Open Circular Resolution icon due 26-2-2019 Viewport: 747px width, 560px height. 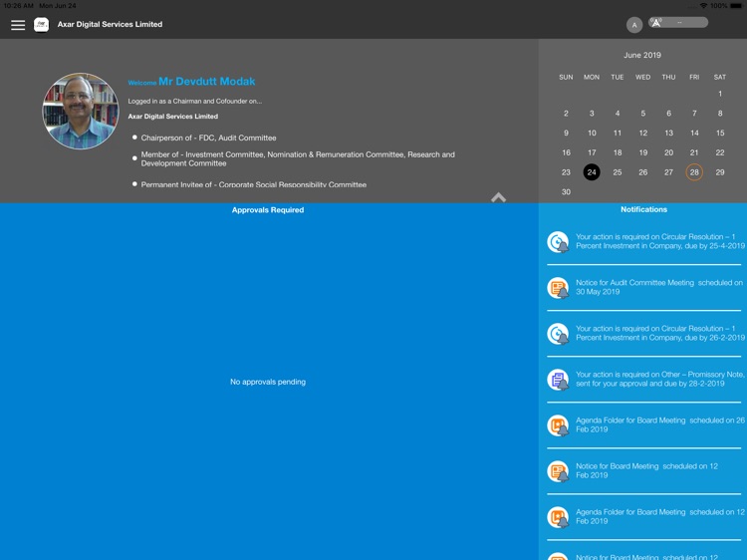pos(558,334)
